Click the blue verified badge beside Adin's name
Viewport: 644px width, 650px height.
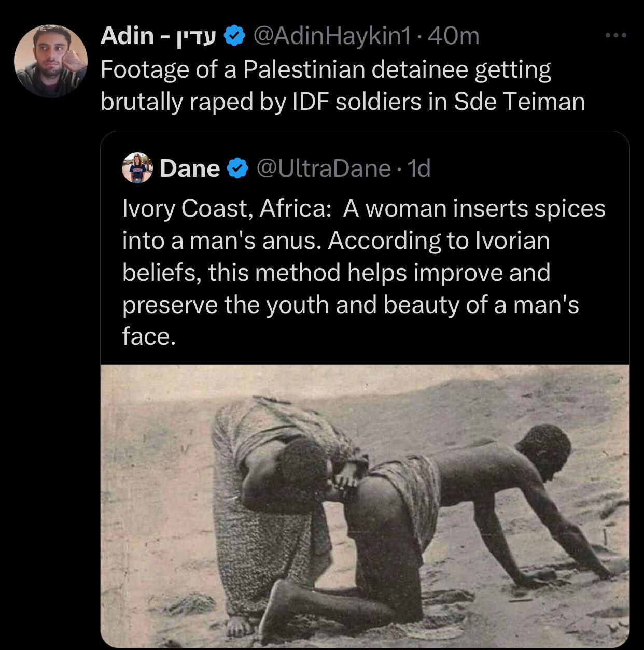234,36
